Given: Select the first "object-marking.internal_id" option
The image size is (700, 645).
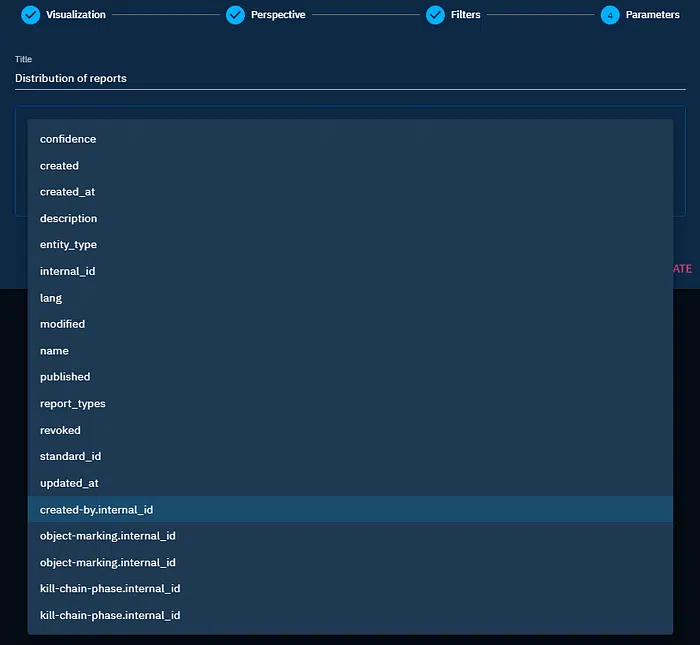Looking at the screenshot, I should point(107,536).
